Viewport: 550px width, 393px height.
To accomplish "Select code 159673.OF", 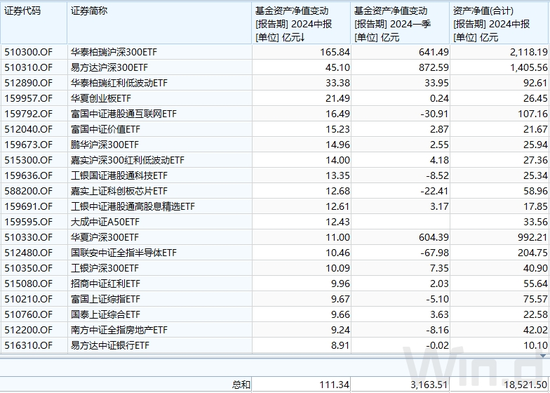I will [x=28, y=145].
